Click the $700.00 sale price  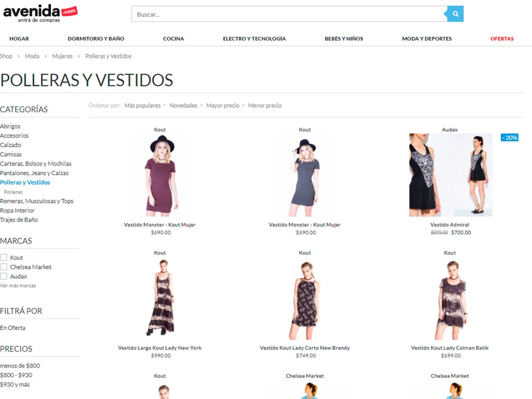coord(461,232)
